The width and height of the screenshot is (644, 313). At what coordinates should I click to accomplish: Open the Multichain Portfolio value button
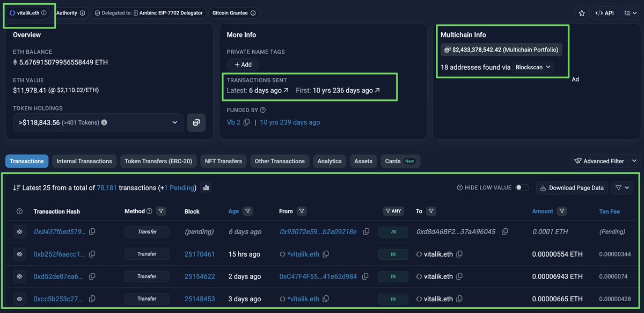[501, 50]
